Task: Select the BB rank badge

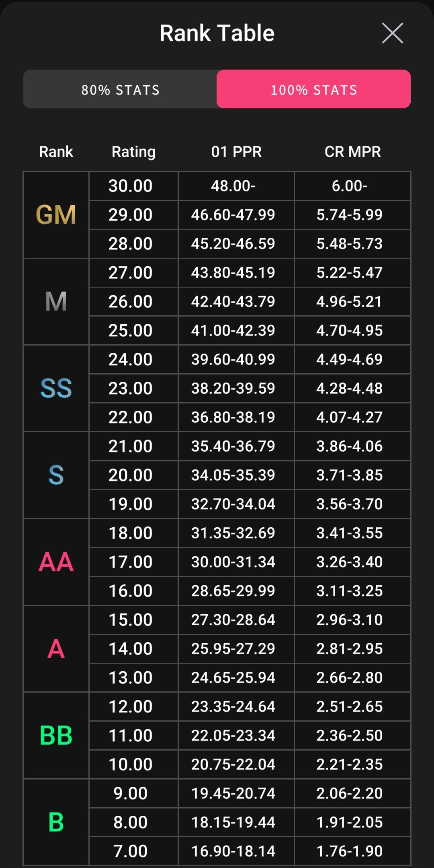Action: [x=56, y=736]
